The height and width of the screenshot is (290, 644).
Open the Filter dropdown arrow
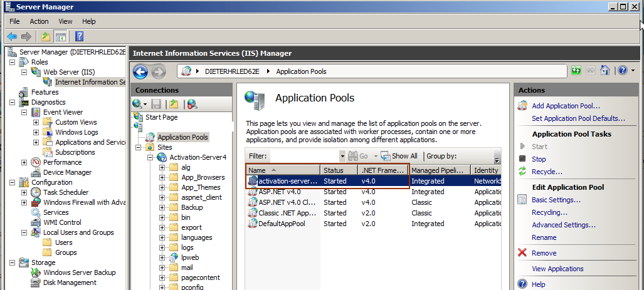pos(342,156)
